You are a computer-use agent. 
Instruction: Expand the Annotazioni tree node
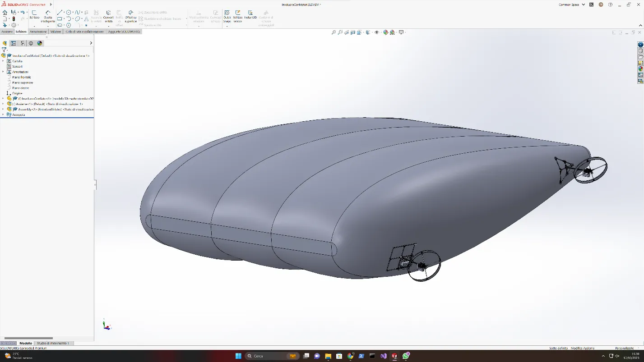(3, 72)
